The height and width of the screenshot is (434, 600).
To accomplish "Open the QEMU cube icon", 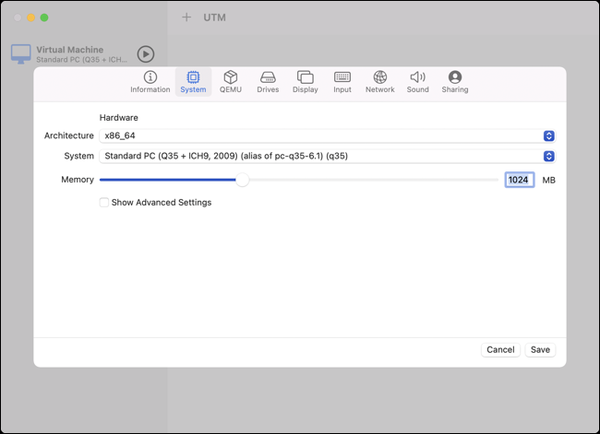I will point(231,77).
